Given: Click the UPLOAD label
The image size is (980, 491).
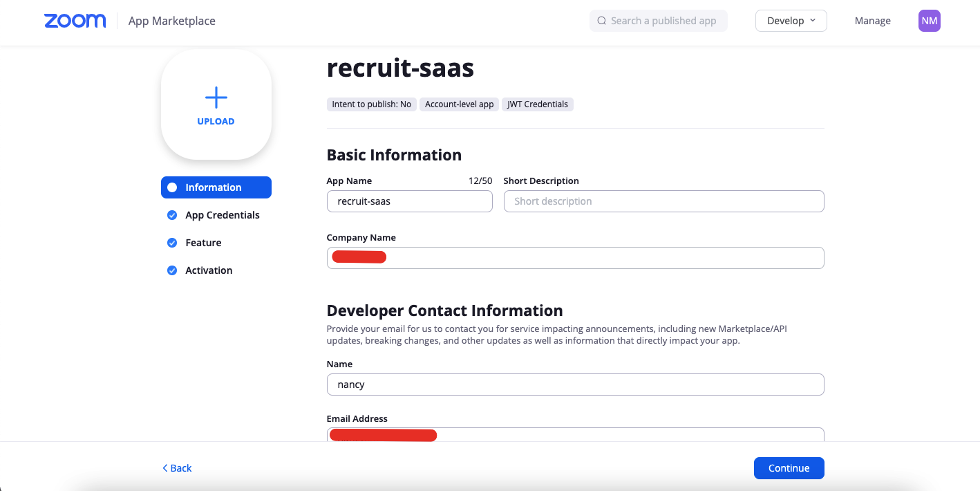Looking at the screenshot, I should (216, 122).
